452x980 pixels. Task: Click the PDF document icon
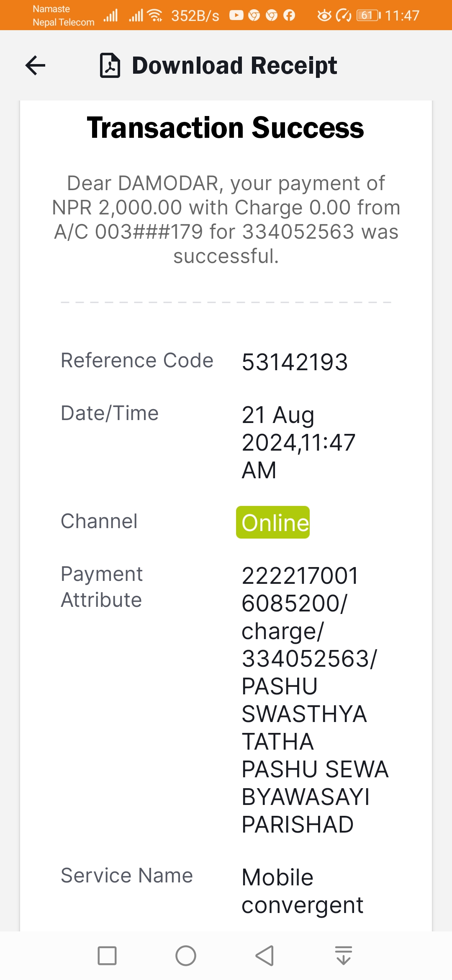pyautogui.click(x=110, y=65)
